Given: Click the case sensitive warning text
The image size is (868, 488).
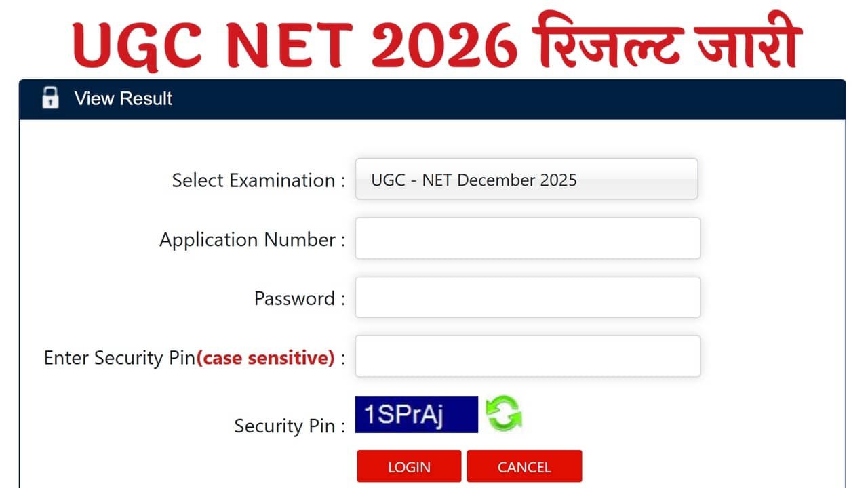Looking at the screenshot, I should pos(266,358).
